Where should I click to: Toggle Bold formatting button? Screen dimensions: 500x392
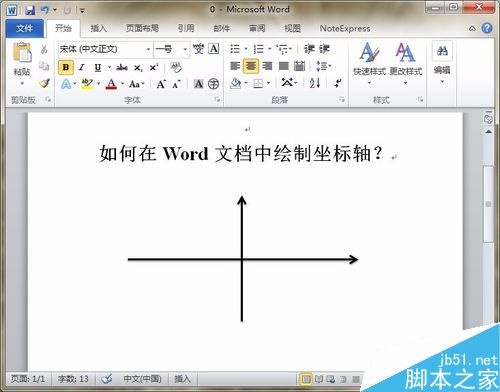click(x=66, y=68)
